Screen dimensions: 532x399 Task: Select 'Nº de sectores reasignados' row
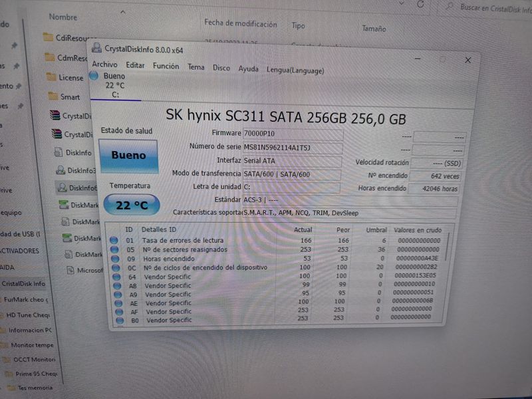click(277, 249)
